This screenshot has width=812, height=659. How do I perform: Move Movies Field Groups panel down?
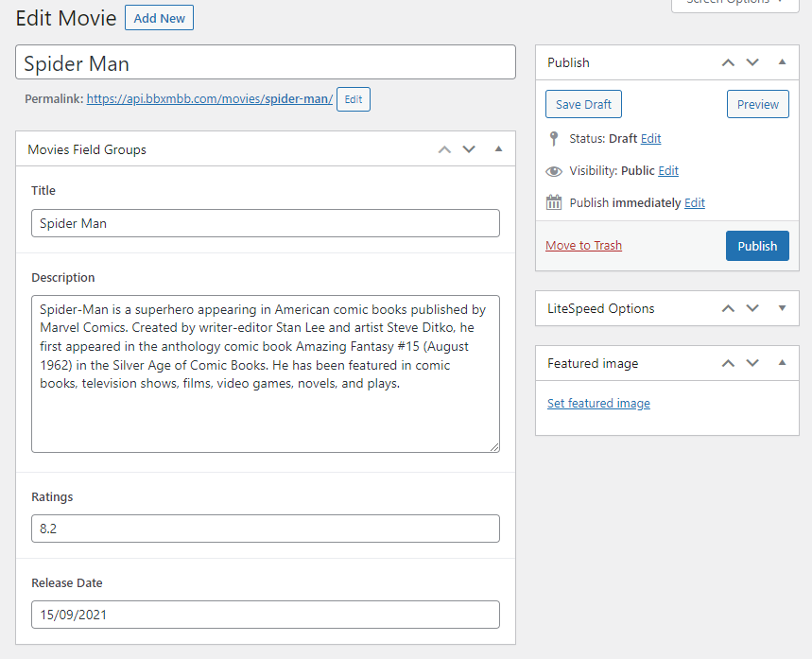click(x=469, y=149)
